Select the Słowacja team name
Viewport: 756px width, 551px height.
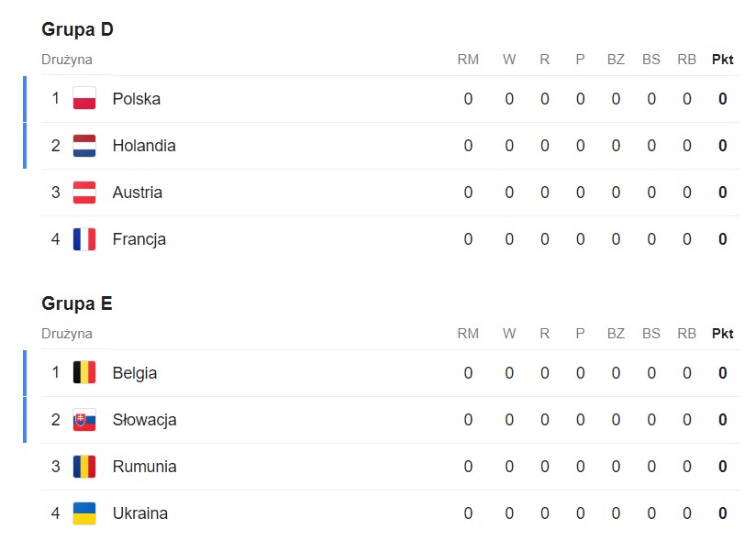click(144, 420)
